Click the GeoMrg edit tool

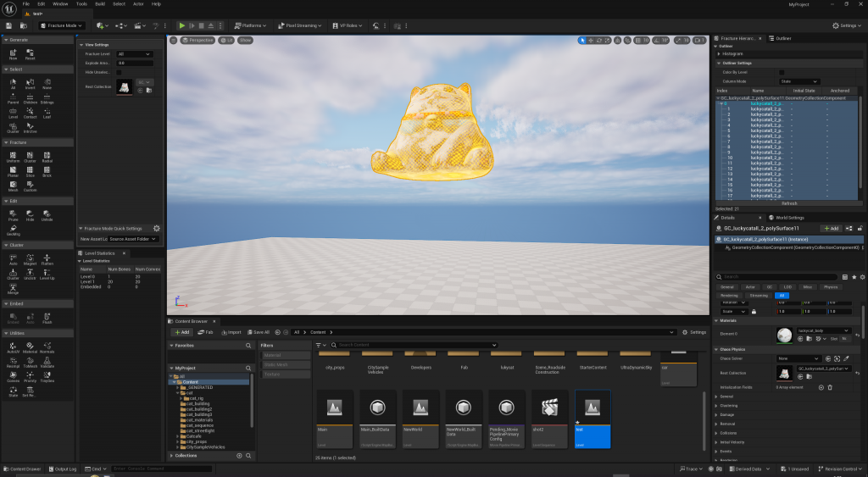tap(14, 230)
